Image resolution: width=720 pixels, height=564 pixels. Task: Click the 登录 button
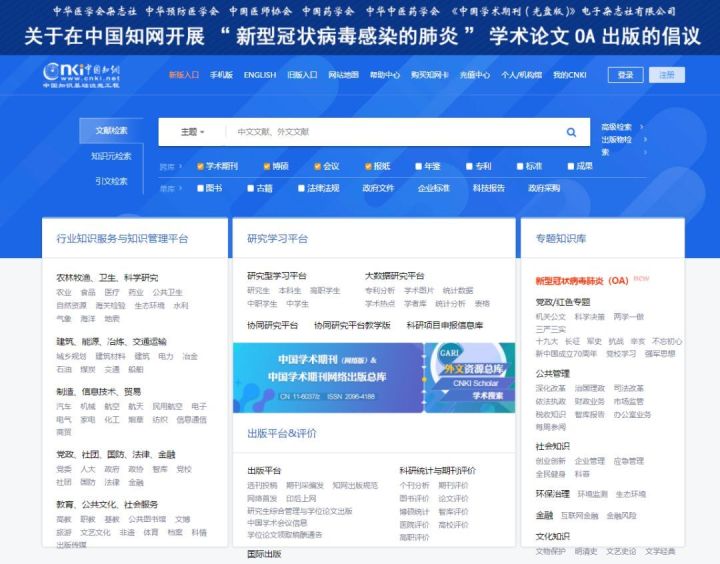[625, 75]
